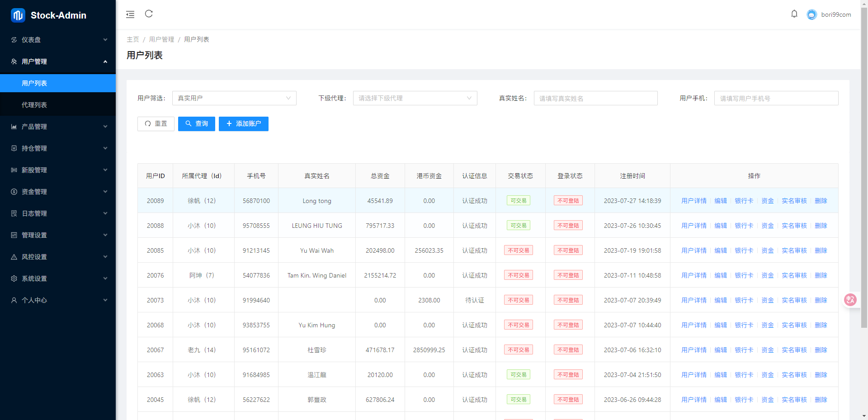868x420 pixels.
Task: Click the dashboard 仪表盘 sidebar icon
Action: pos(14,40)
